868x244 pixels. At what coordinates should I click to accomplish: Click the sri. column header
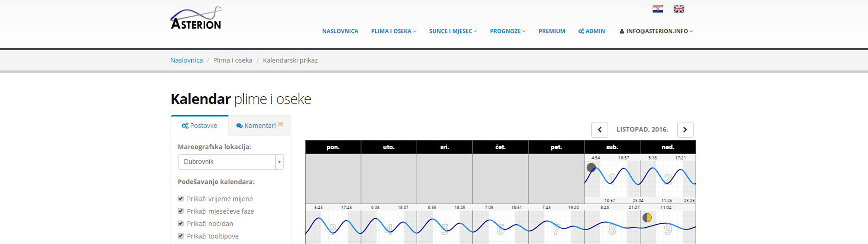tap(444, 147)
